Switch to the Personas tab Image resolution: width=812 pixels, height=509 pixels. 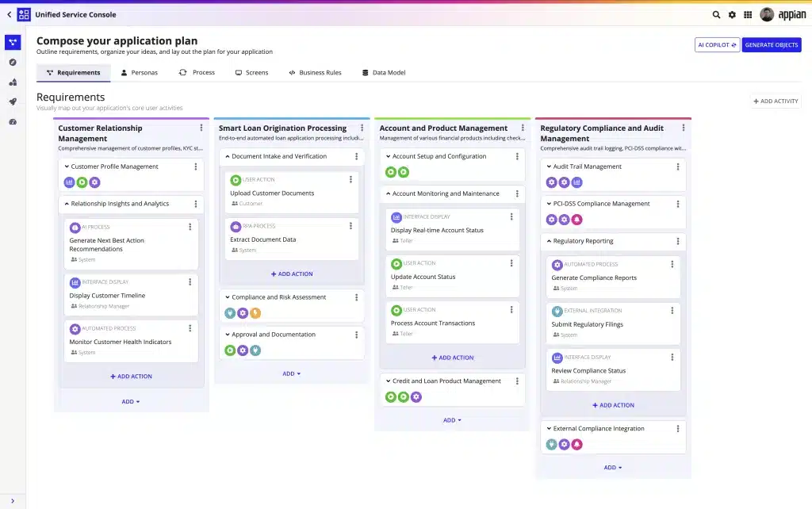pos(139,72)
